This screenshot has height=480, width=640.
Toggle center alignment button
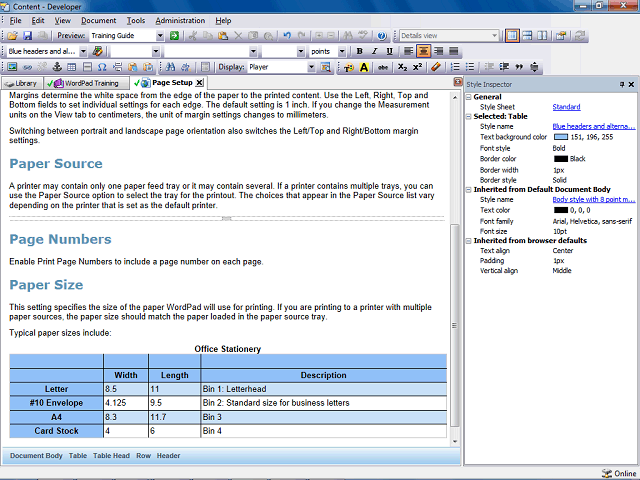[424, 51]
